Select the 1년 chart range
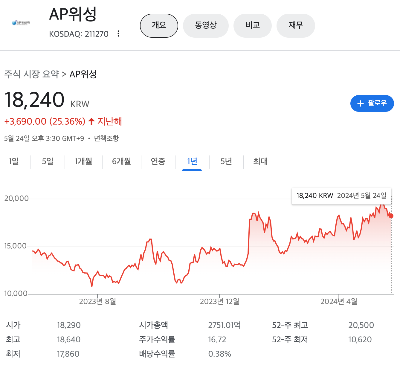This screenshot has height=366, width=400. (192, 162)
